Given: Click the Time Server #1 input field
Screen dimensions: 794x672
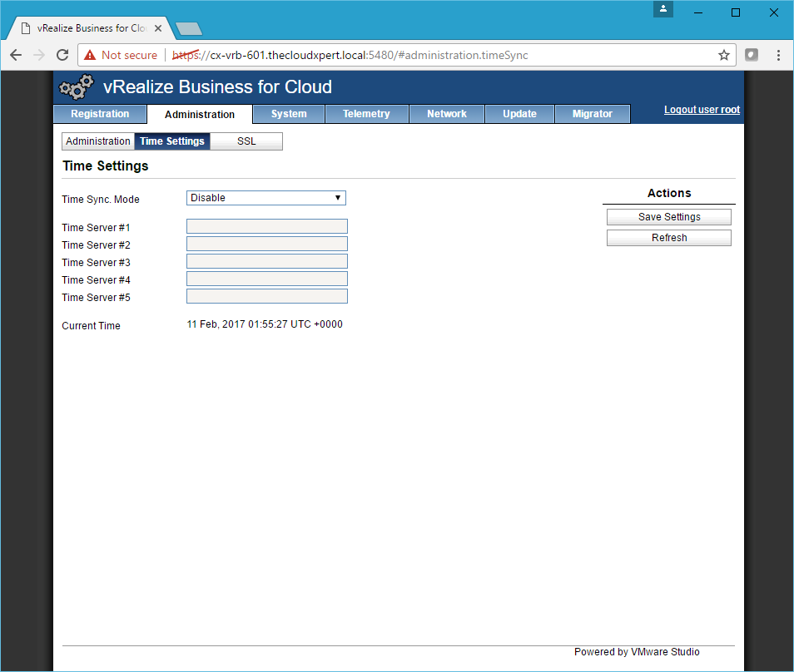Looking at the screenshot, I should pyautogui.click(x=266, y=227).
